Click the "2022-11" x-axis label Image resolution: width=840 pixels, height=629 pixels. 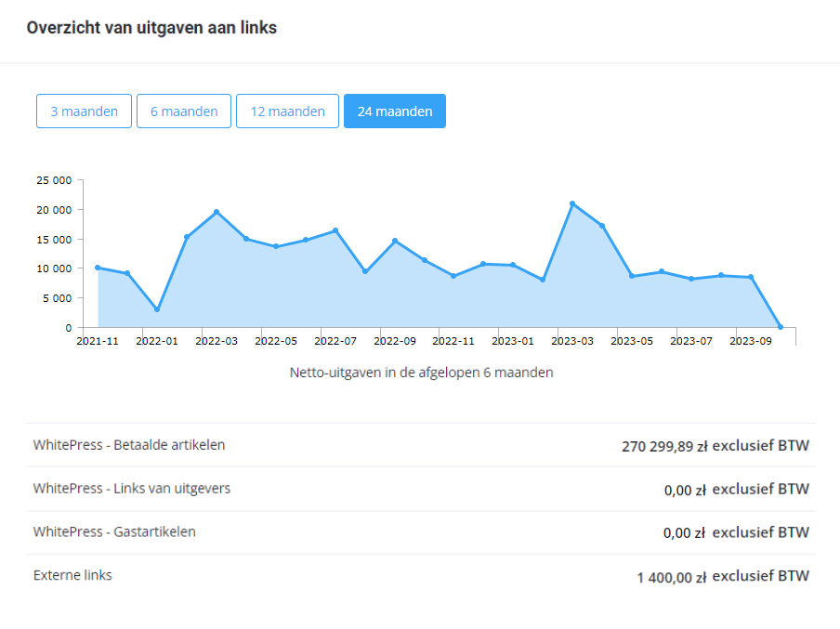(x=453, y=341)
